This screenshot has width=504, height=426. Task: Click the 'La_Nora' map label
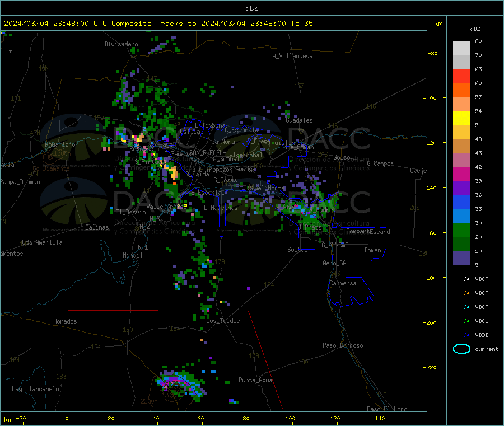223,142
